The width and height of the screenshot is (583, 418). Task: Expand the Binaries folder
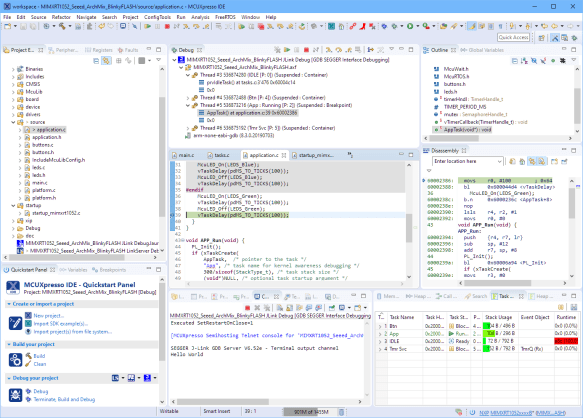tap(13, 69)
